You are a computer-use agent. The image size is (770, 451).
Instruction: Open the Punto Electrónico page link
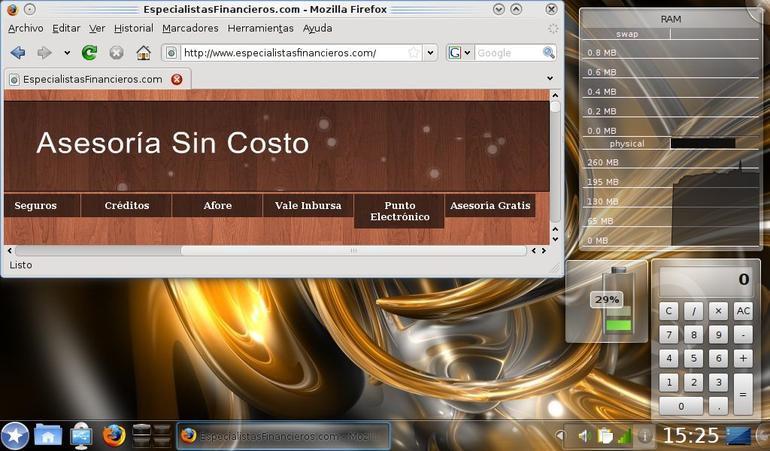tap(400, 211)
